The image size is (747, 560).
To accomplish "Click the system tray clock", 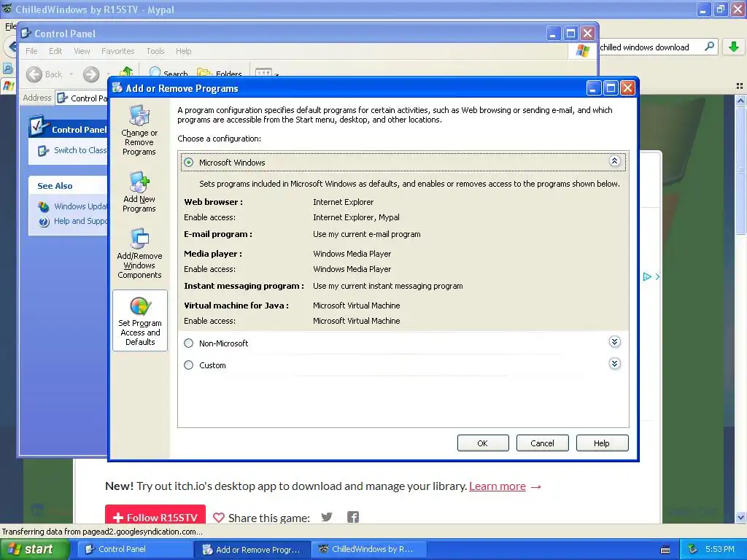I will [720, 549].
